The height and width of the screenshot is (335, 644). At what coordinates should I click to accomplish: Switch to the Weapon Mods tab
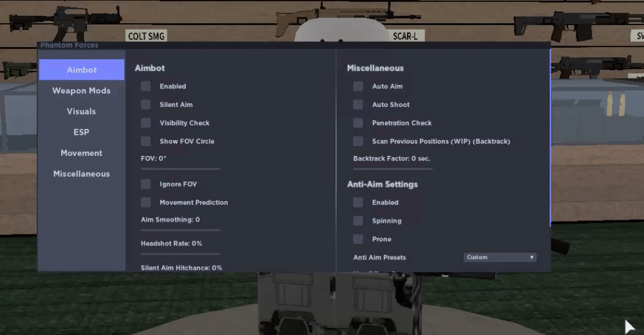click(81, 90)
